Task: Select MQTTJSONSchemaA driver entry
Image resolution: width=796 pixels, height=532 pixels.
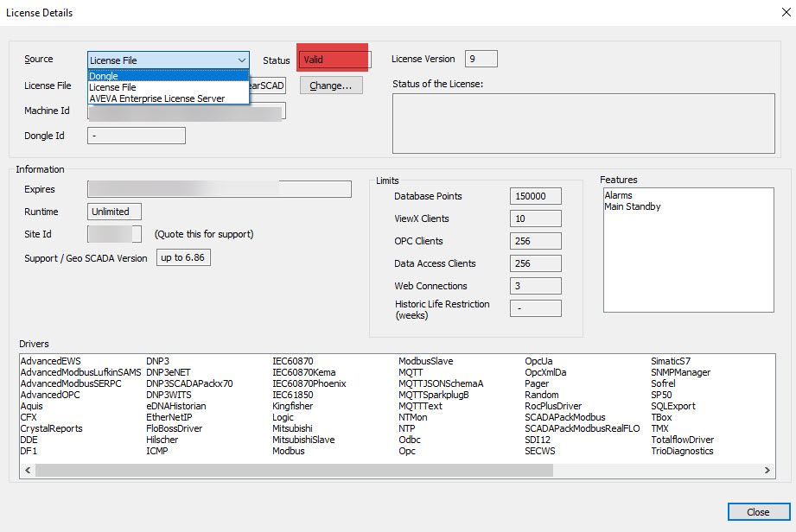Action: (441, 383)
